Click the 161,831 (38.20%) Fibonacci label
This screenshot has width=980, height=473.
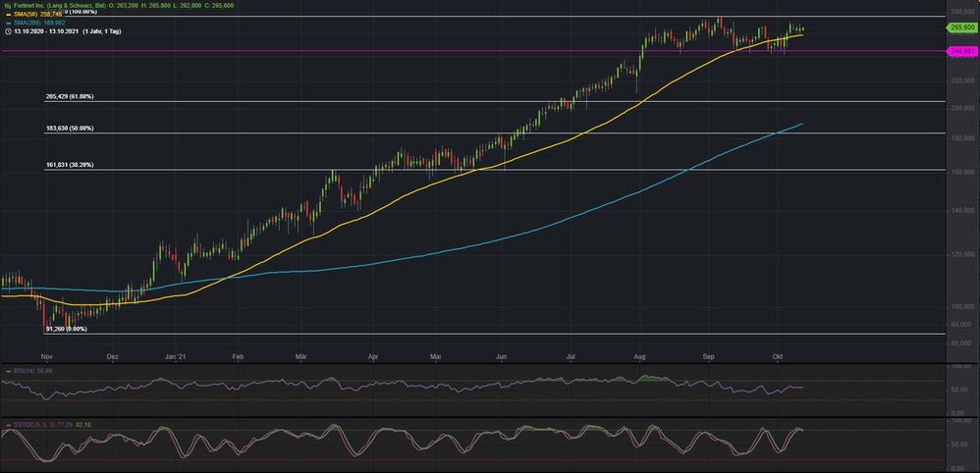click(70, 165)
